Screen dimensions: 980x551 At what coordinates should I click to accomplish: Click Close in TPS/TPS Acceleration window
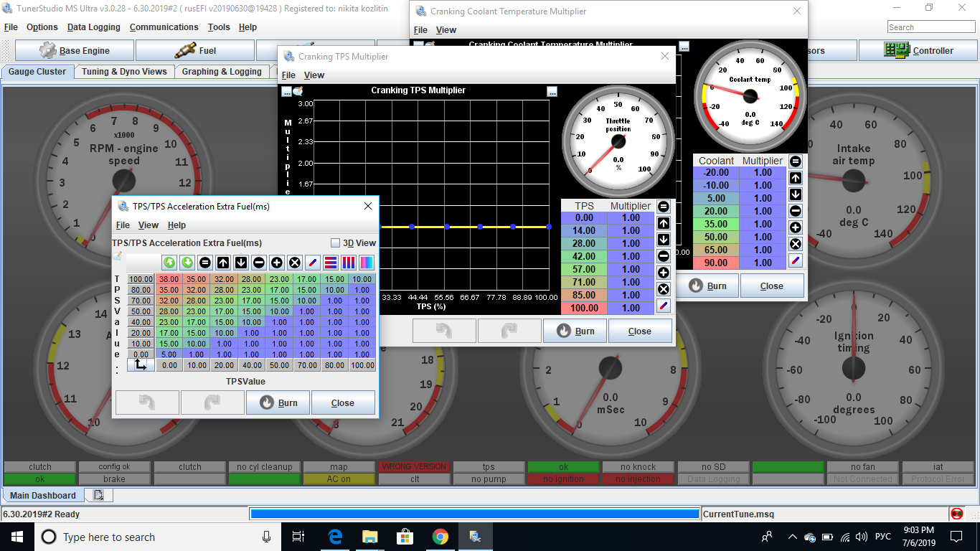(x=343, y=402)
